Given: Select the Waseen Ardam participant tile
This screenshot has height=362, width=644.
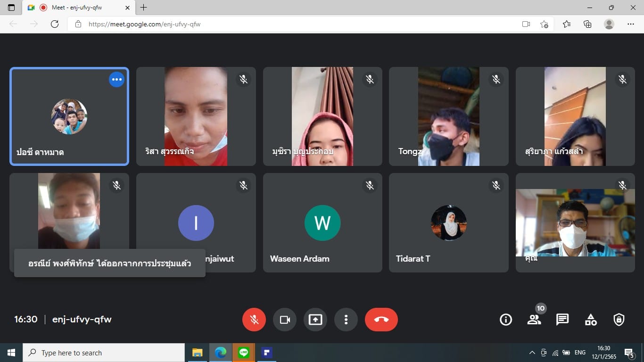Looking at the screenshot, I should click(322, 222).
